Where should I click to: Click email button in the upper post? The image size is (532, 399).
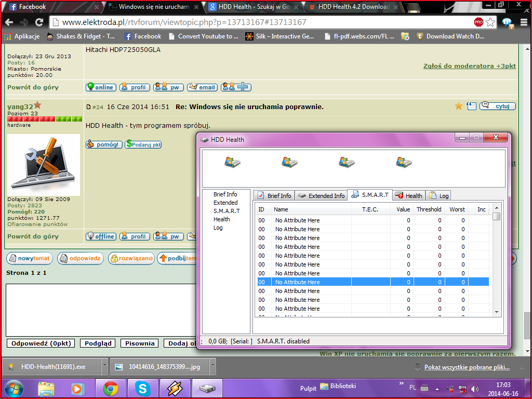tap(202, 87)
